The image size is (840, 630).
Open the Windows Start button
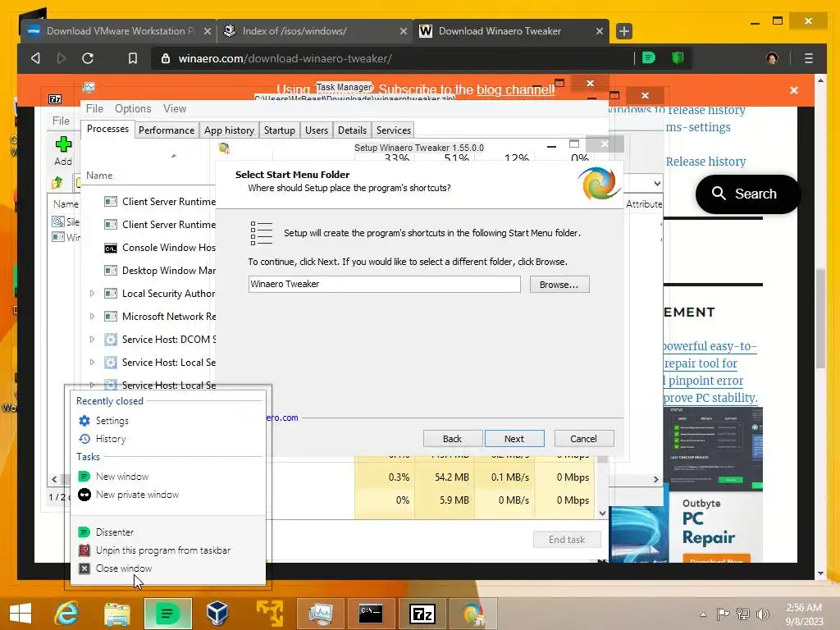click(x=21, y=614)
